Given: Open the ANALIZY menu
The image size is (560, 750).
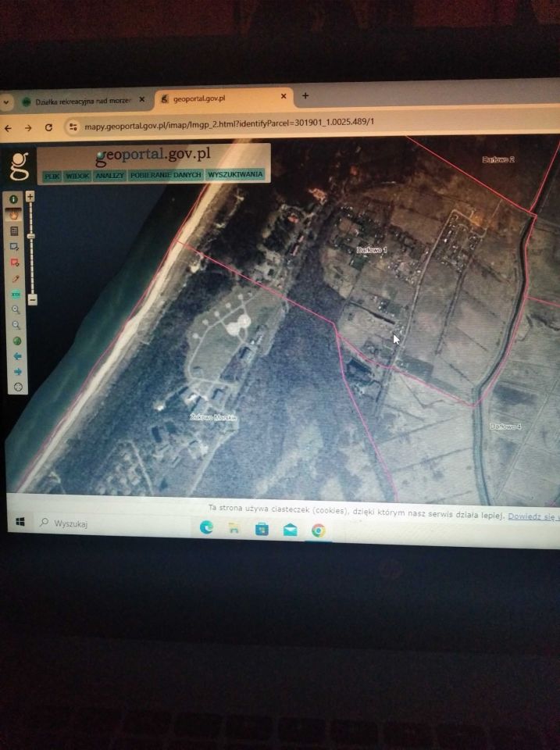Looking at the screenshot, I should pos(109,176).
